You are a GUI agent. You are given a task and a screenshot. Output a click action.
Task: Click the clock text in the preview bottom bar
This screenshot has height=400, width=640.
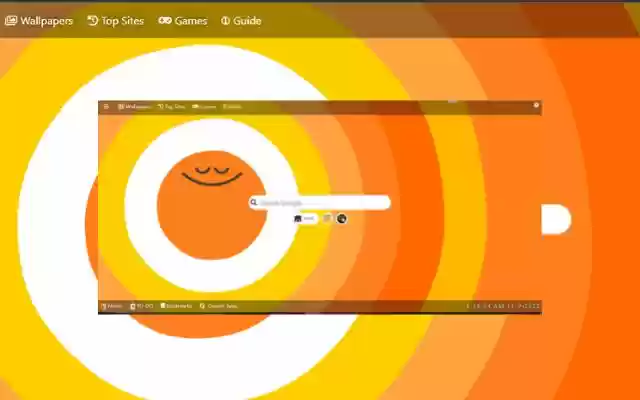pos(503,306)
